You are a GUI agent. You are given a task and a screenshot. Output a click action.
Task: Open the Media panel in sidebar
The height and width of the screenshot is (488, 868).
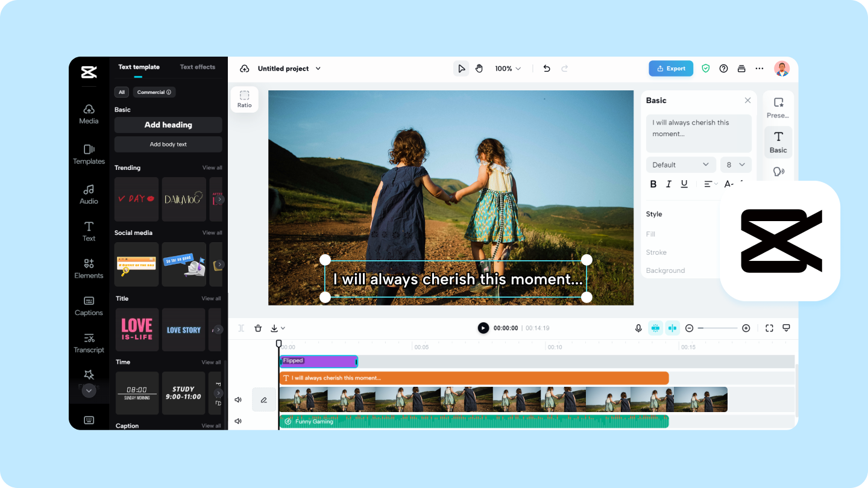coord(89,113)
